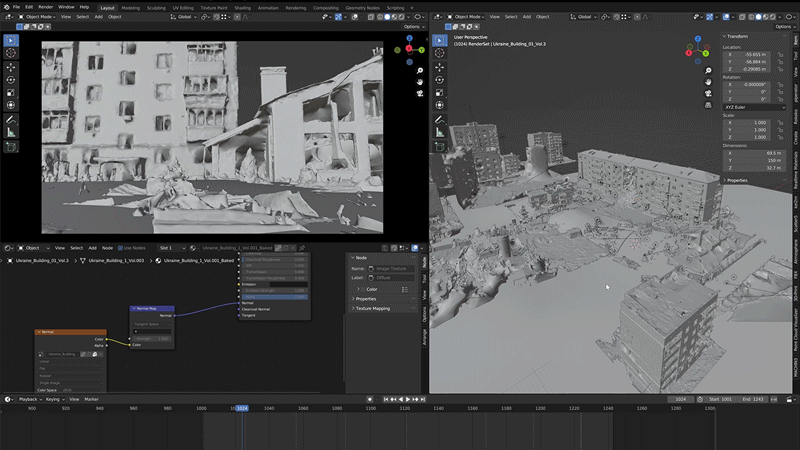Open the File menu

(x=16, y=7)
